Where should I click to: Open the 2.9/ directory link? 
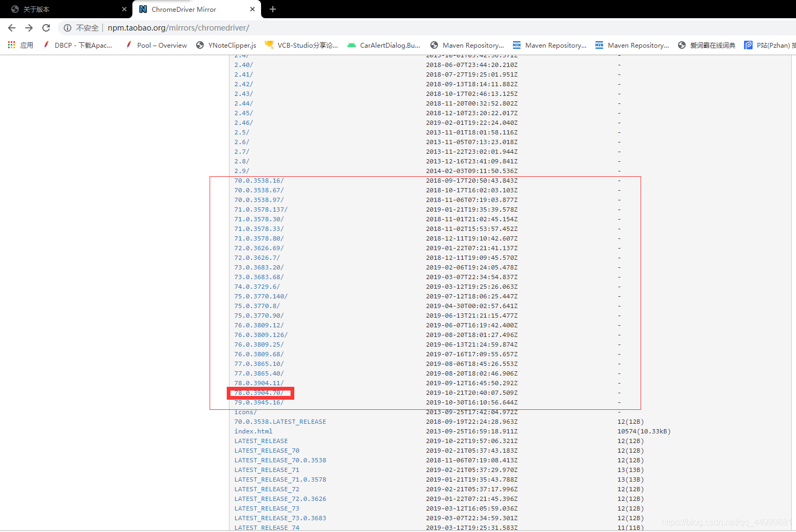[242, 171]
